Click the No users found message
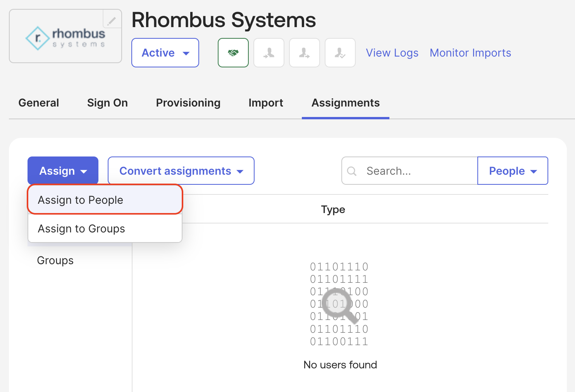This screenshot has width=575, height=392. click(340, 364)
